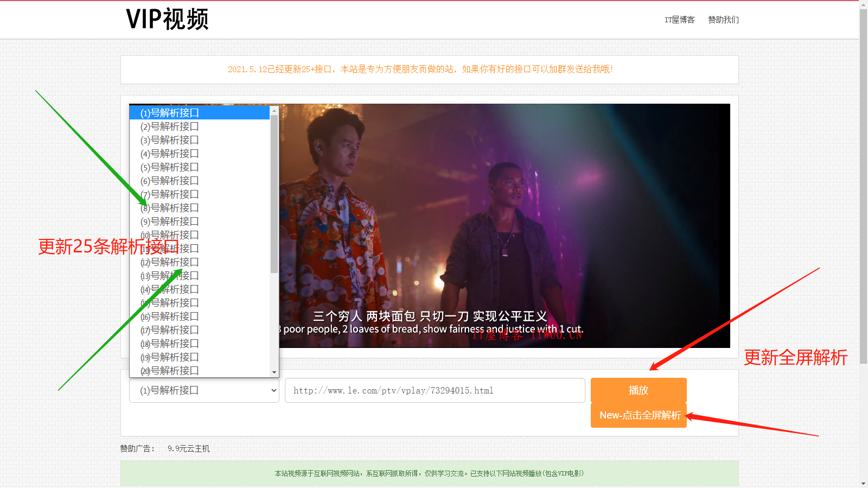Select (18)号解析接口 from the list
Screen dimensions: 868x488
pos(200,344)
